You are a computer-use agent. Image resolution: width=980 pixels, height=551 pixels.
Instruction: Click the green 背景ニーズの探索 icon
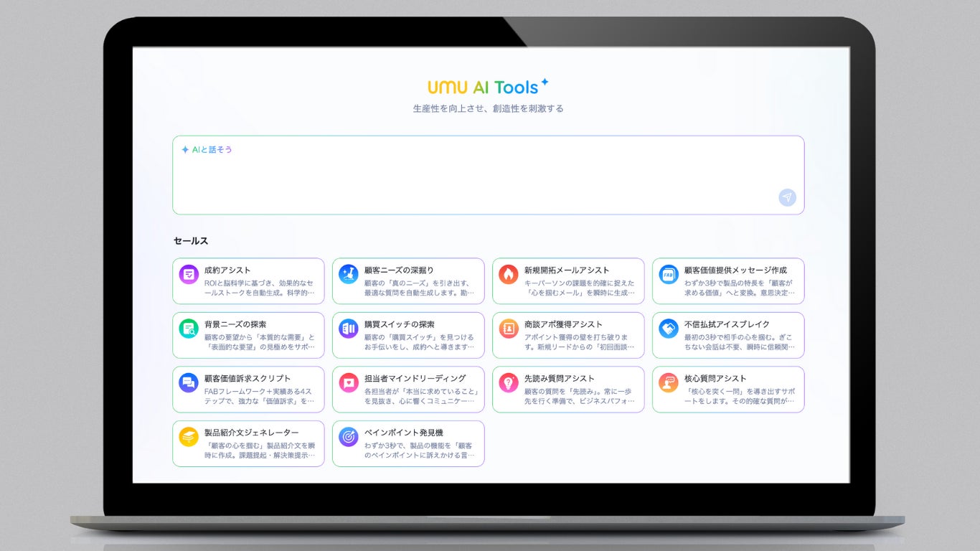tap(189, 329)
